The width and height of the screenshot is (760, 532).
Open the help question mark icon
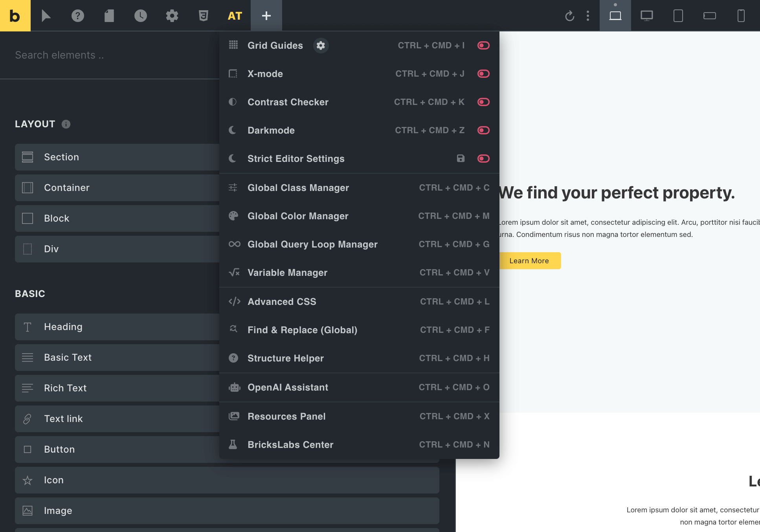[x=78, y=16]
